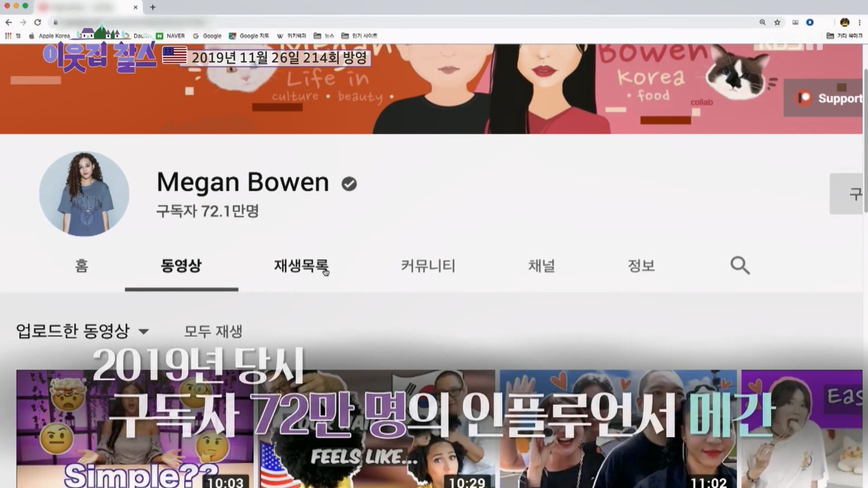Switch to the 채널 tab
This screenshot has height=488, width=868.
coord(541,266)
